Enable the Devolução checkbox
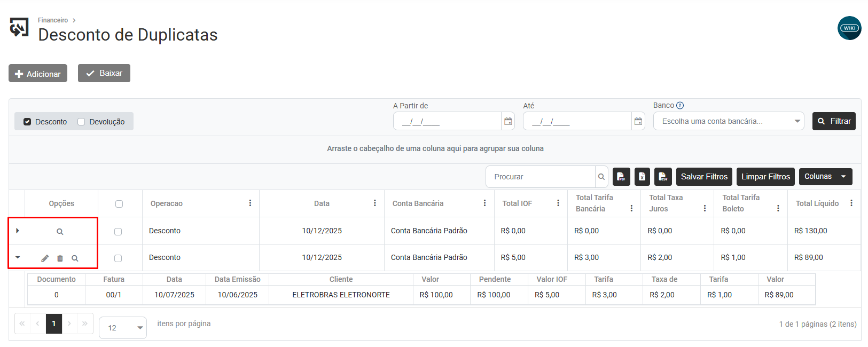Screen dimensions: 868x347 pyautogui.click(x=81, y=122)
